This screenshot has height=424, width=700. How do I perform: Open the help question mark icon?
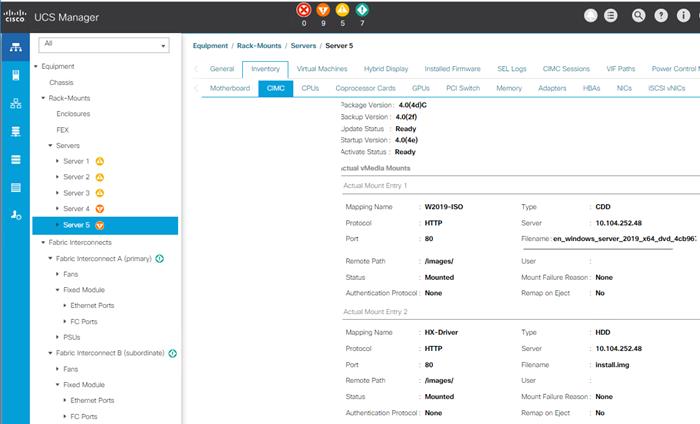coord(661,16)
